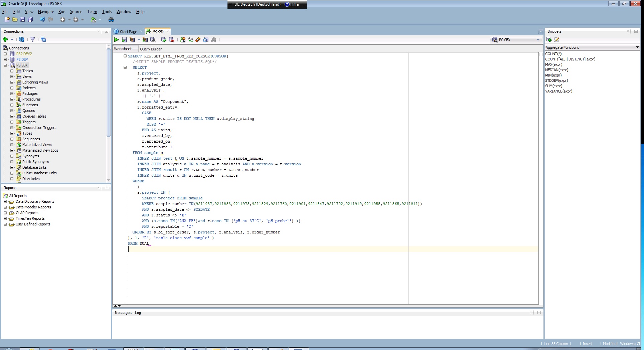This screenshot has width=644, height=350.
Task: Refresh connections with the blue arrows icon
Action: pos(22,39)
